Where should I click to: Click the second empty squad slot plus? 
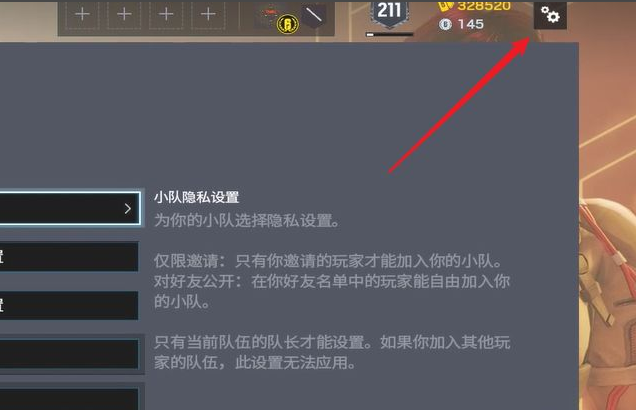tap(124, 15)
